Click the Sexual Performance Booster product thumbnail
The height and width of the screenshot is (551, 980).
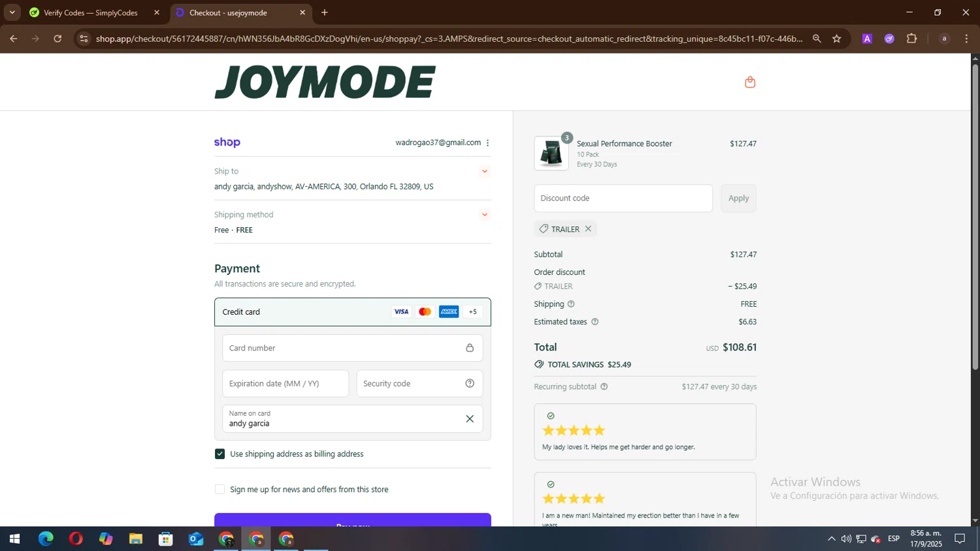[x=551, y=153]
